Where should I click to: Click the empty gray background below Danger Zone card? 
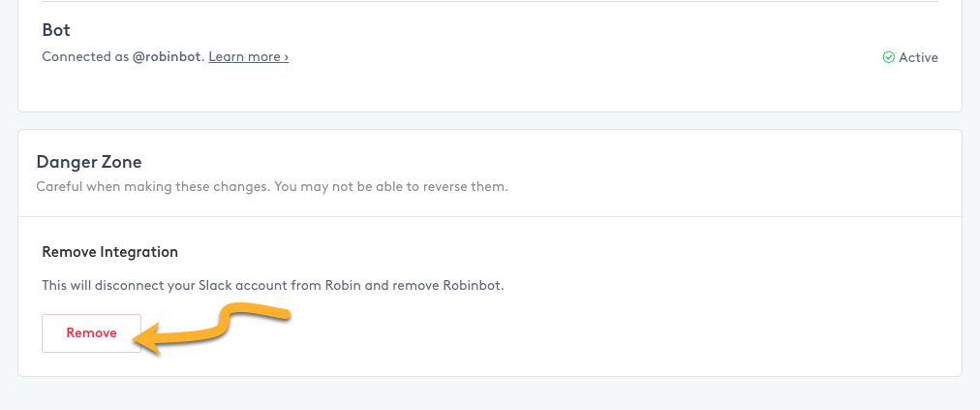(490, 394)
